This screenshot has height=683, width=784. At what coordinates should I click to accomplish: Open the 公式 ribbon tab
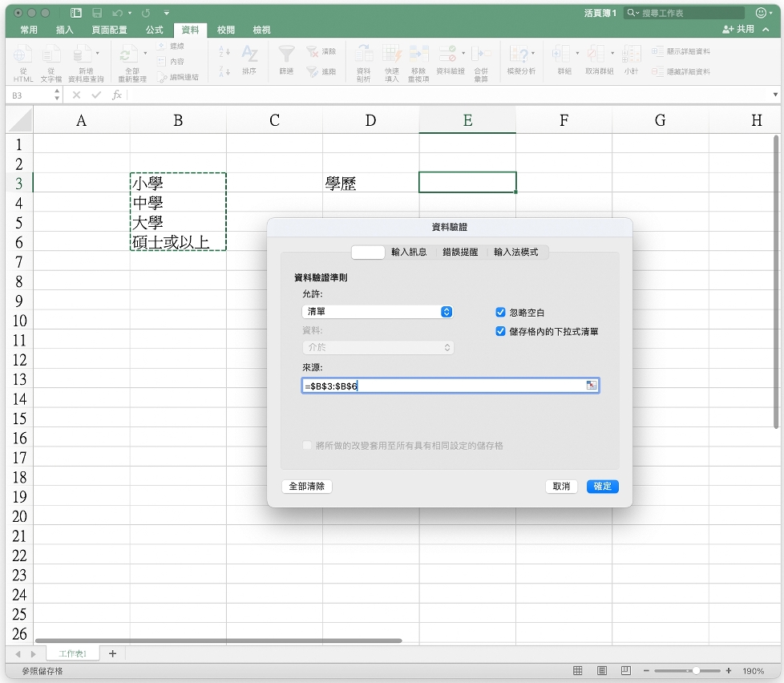[154, 30]
